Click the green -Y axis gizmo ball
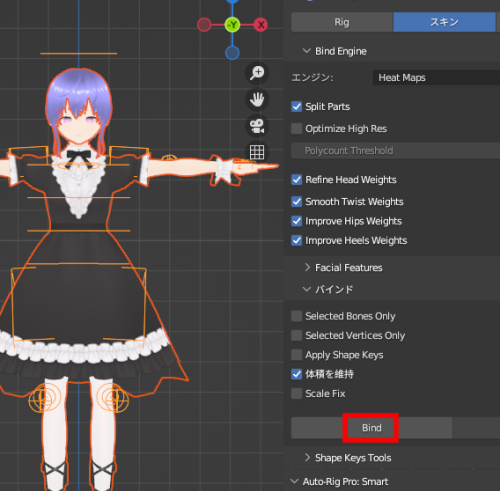This screenshot has width=500, height=491. tap(232, 25)
